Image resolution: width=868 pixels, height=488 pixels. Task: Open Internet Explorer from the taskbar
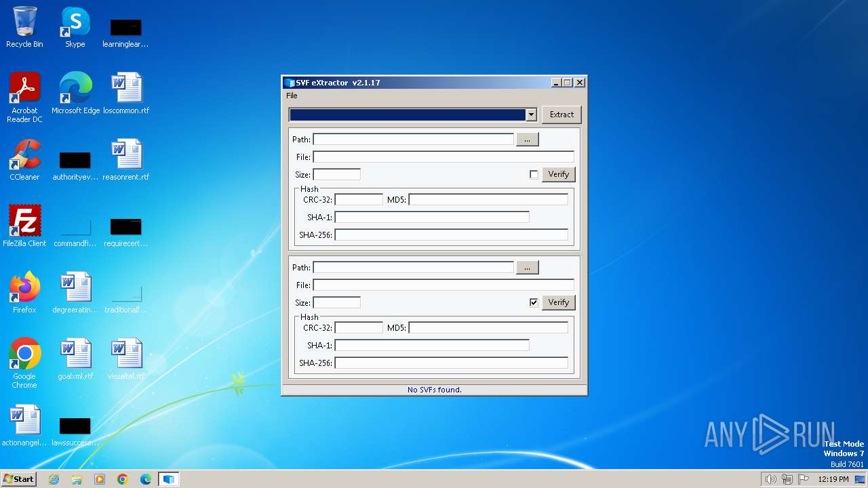coord(54,479)
